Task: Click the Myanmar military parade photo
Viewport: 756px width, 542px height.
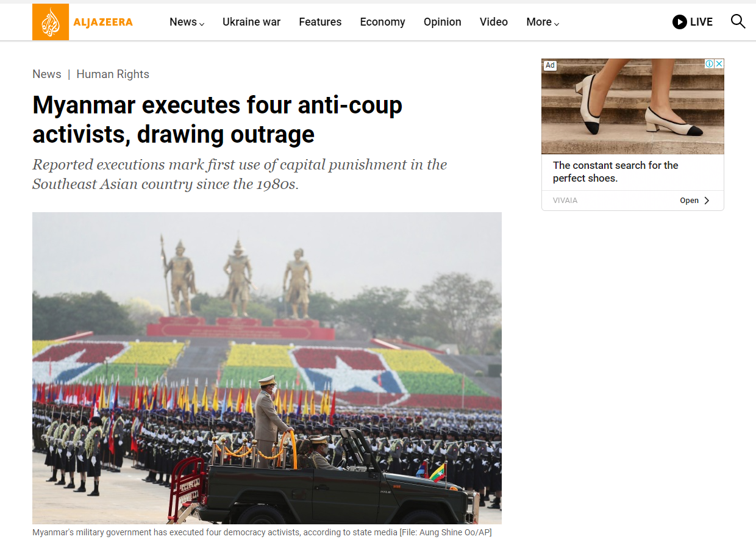Action: (267, 368)
